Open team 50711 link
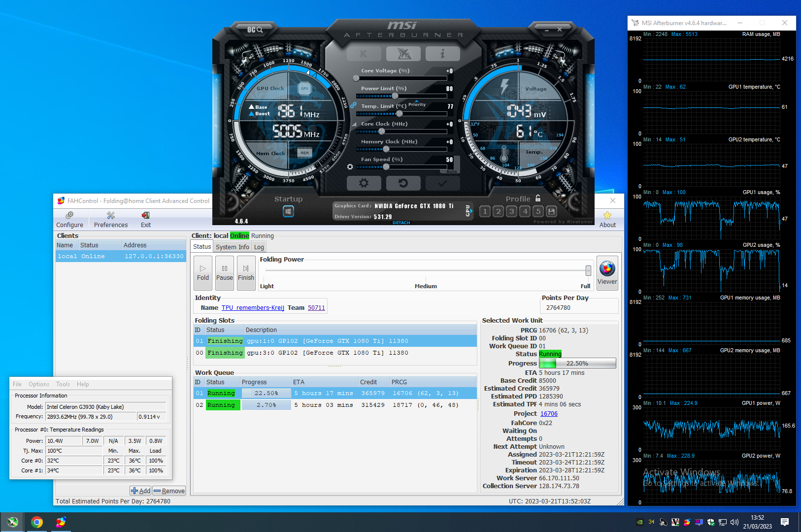This screenshot has height=532, width=801. click(316, 308)
